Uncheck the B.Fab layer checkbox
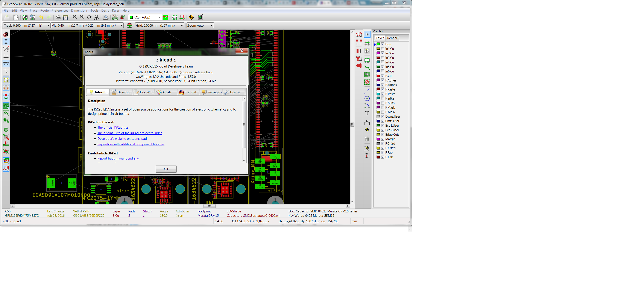The width and height of the screenshot is (644, 301). [383, 157]
